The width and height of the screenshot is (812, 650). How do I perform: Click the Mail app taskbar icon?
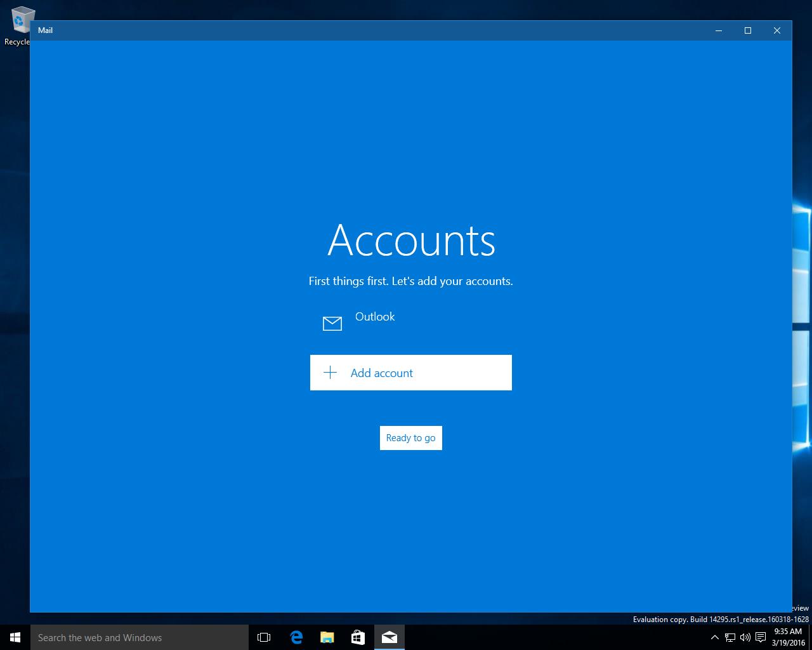(x=389, y=637)
